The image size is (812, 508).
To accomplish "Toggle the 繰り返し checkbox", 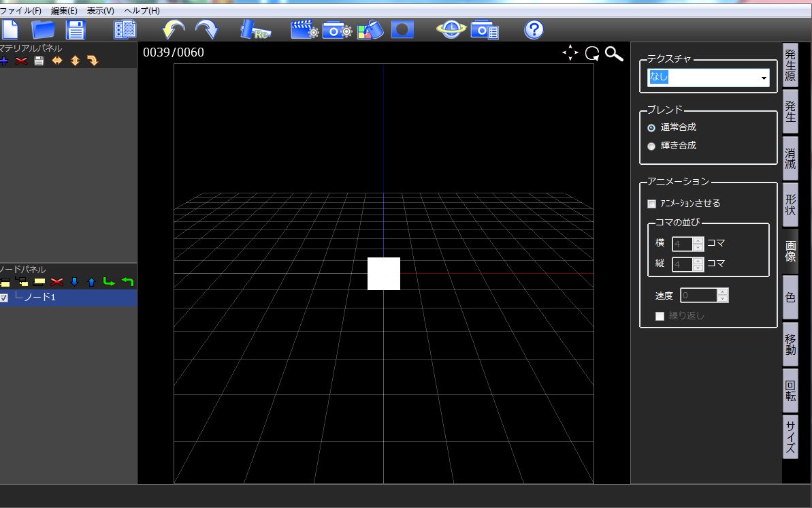I will tap(660, 316).
